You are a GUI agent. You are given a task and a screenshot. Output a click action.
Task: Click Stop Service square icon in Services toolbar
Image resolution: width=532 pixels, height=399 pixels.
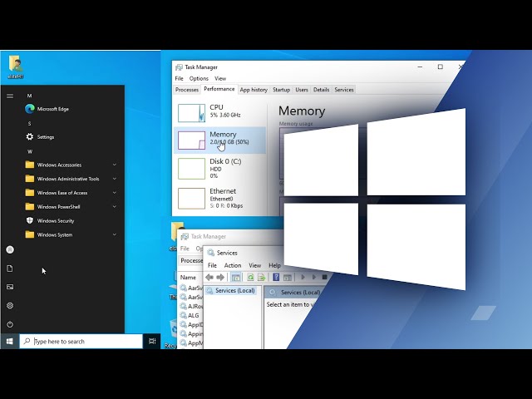click(x=324, y=277)
